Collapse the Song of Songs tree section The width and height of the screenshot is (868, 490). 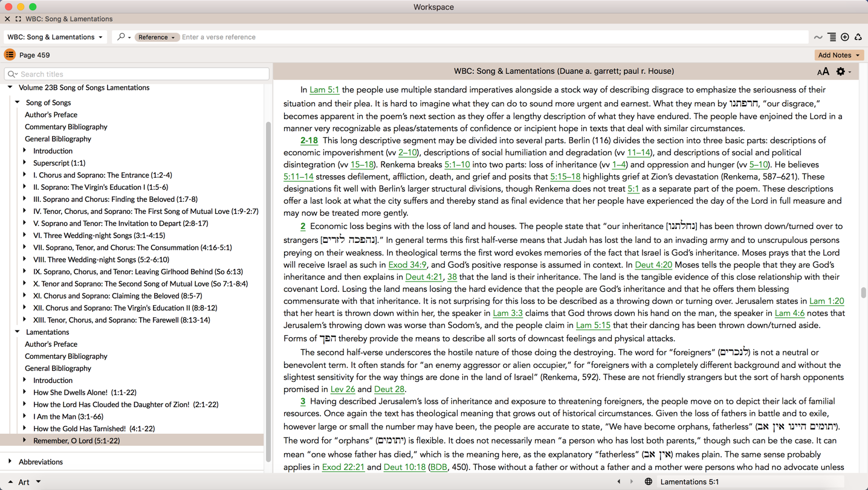(18, 103)
